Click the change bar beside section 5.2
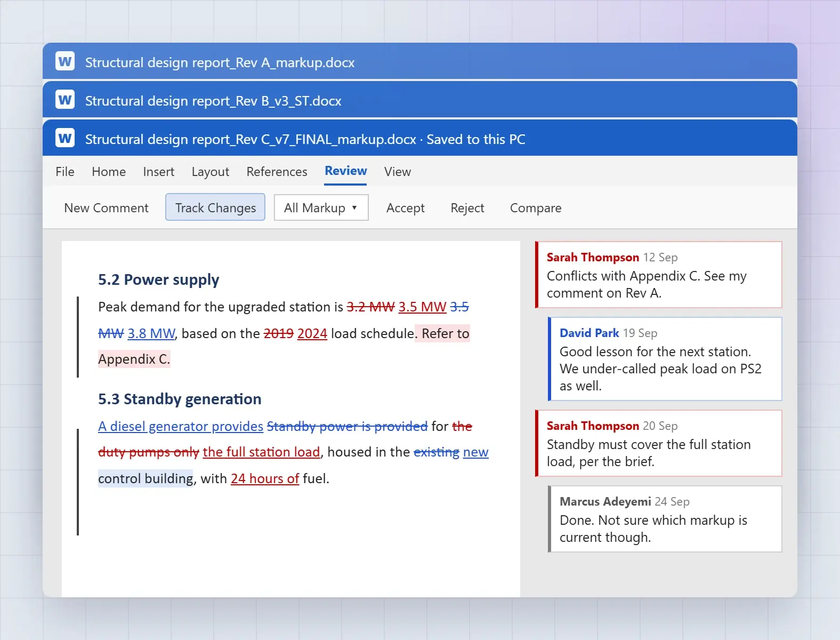The height and width of the screenshot is (640, 840). coord(78,337)
